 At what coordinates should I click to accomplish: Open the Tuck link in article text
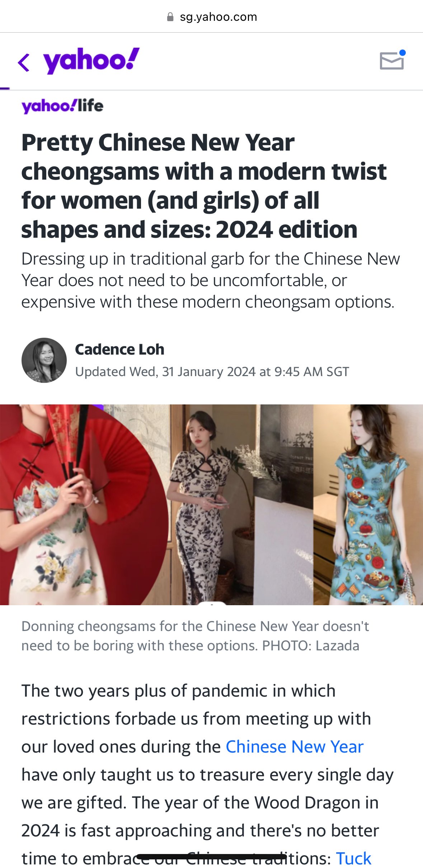[353, 858]
